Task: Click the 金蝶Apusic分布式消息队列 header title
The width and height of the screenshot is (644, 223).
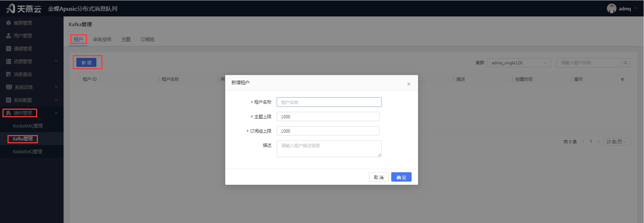Action: 83,9
